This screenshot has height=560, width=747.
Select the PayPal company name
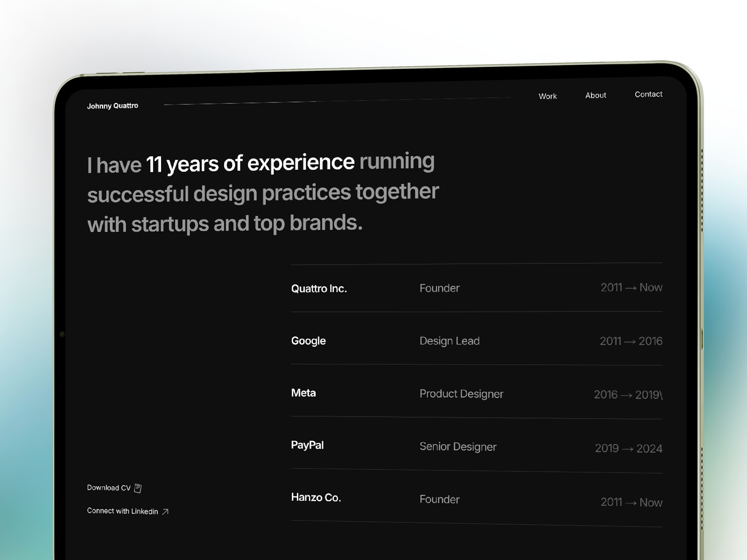coord(307,445)
